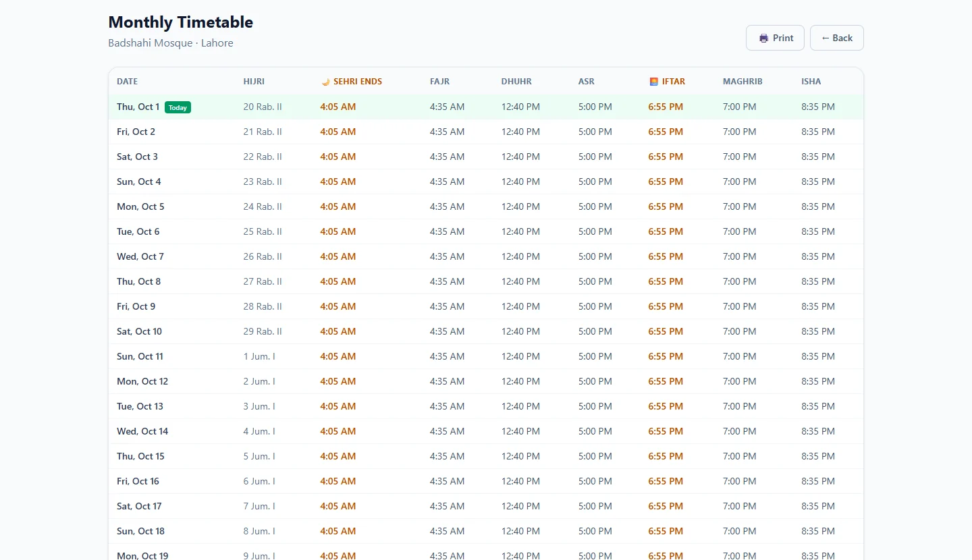Click the Hijri date 20 Rab. II
The width and height of the screenshot is (972, 560).
coord(263,107)
